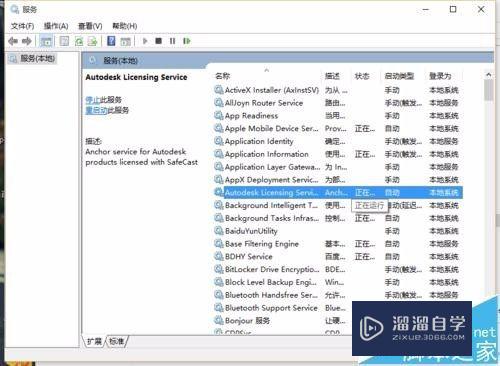Maximize the Services window

(x=453, y=9)
